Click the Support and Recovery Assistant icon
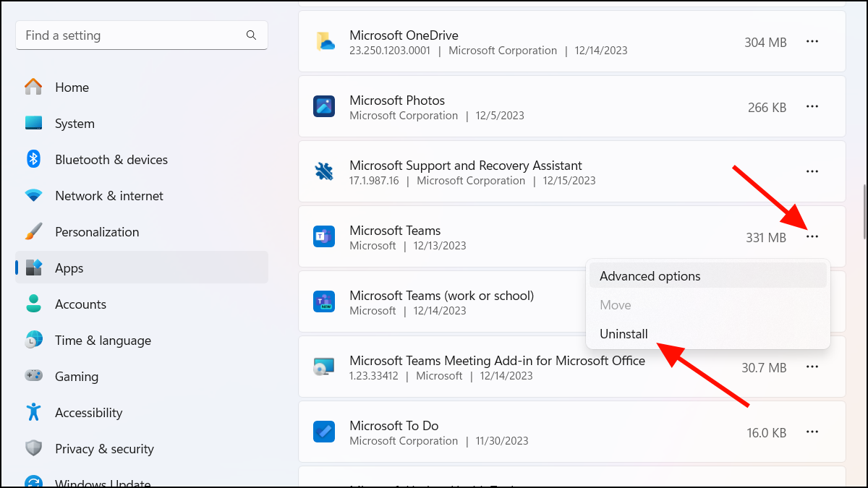This screenshot has width=868, height=488. coord(324,171)
